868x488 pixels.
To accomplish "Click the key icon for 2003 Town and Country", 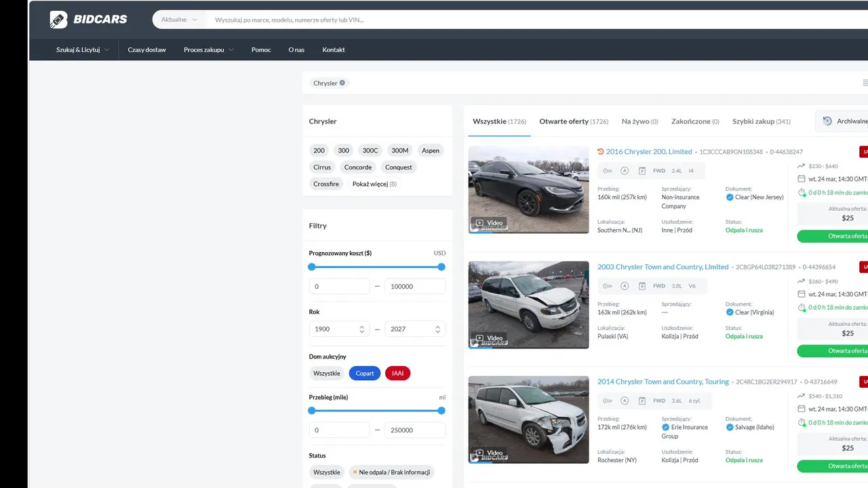I will tap(608, 286).
